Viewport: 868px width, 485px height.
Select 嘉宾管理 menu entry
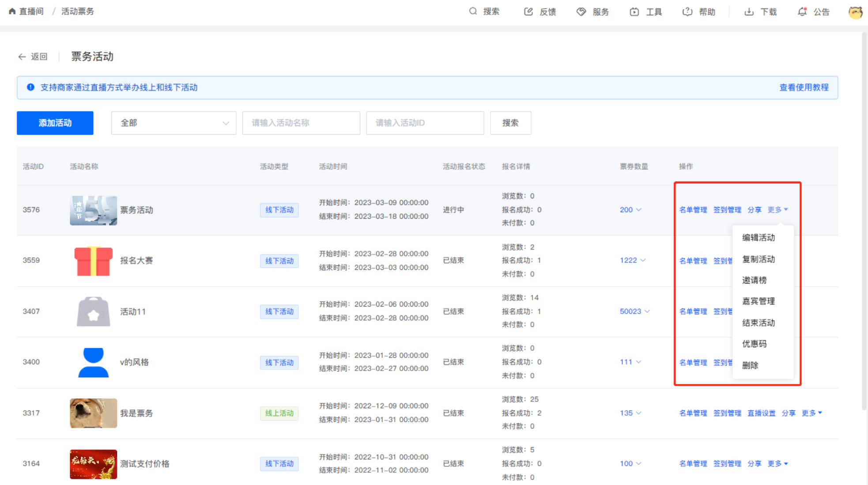758,301
